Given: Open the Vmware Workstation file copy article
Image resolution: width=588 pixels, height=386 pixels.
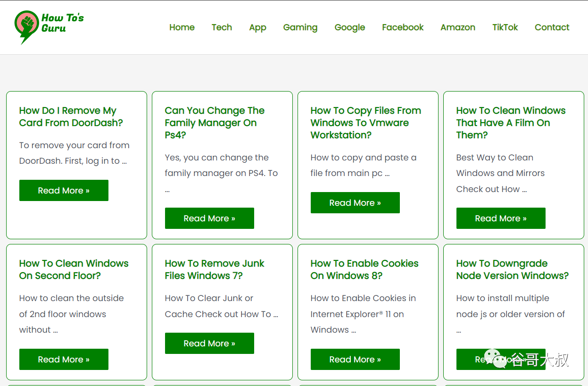Looking at the screenshot, I should 365,123.
